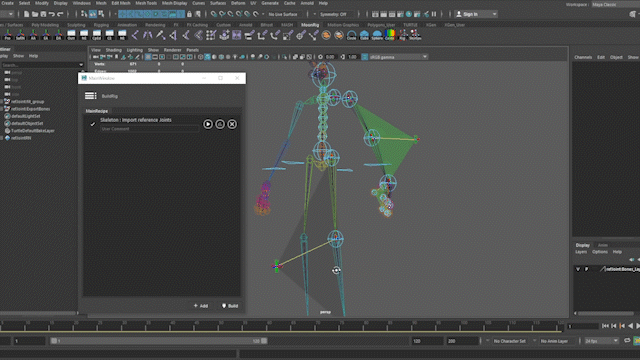Click the No Live Surface field
This screenshot has height=360, width=640.
pyautogui.click(x=283, y=14)
